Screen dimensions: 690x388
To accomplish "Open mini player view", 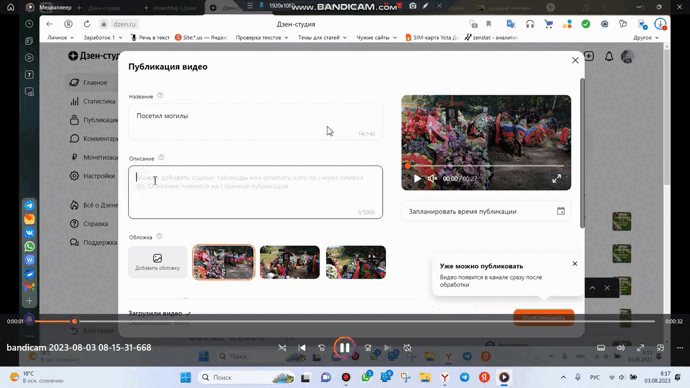I will [660, 348].
